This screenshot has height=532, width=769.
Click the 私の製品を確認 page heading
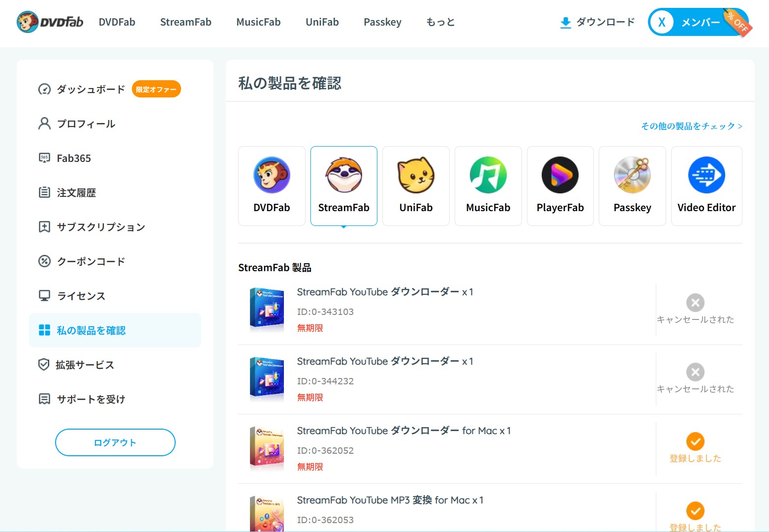tap(290, 83)
